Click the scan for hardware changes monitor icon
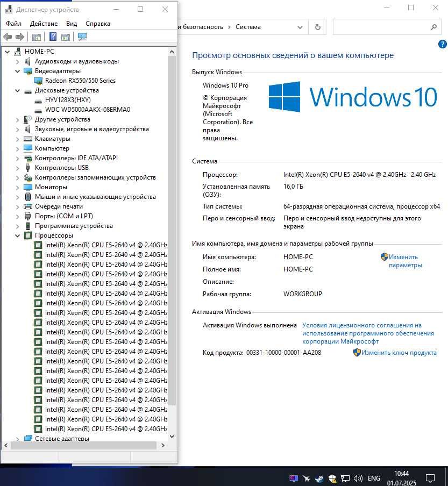Screen dimensions: 448x486 [x=82, y=37]
